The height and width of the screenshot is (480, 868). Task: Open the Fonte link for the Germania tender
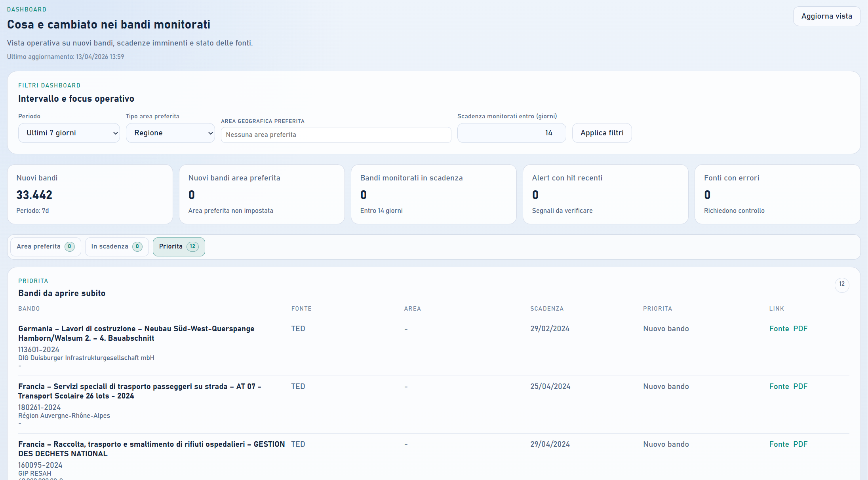click(779, 328)
